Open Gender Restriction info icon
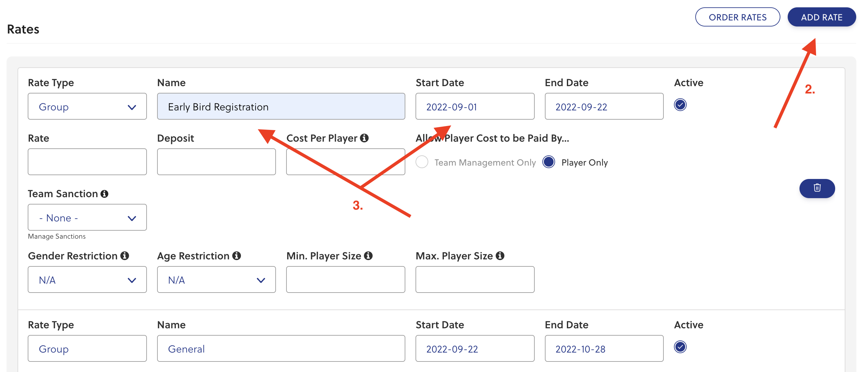Viewport: 868px width, 372px height. point(125,256)
